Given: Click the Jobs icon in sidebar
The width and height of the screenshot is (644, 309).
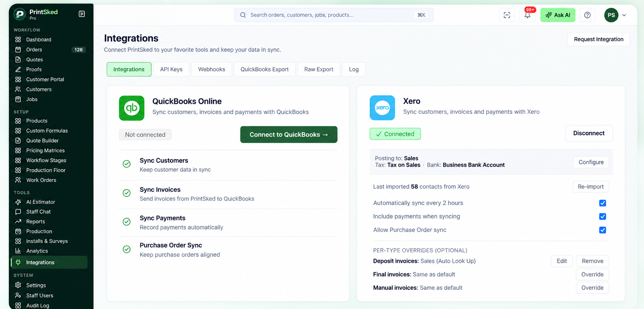Looking at the screenshot, I should click(18, 99).
